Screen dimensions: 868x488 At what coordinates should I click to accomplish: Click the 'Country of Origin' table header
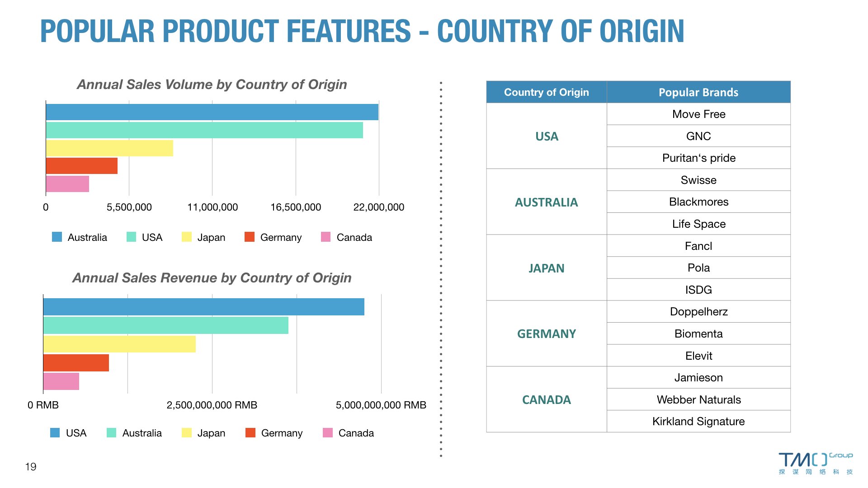(547, 92)
